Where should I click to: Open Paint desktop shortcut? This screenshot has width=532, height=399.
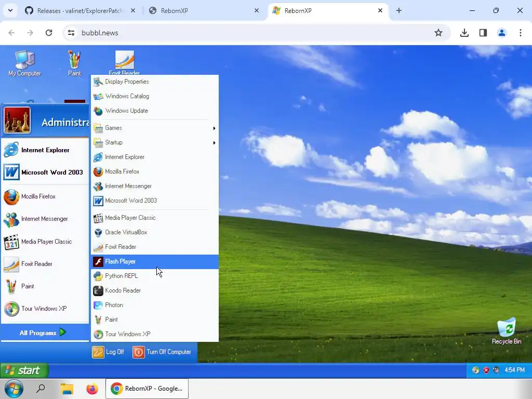74,63
